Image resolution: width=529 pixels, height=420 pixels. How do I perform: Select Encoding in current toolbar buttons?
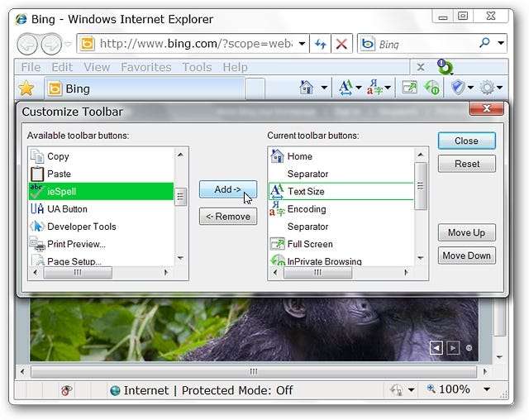pyautogui.click(x=341, y=209)
